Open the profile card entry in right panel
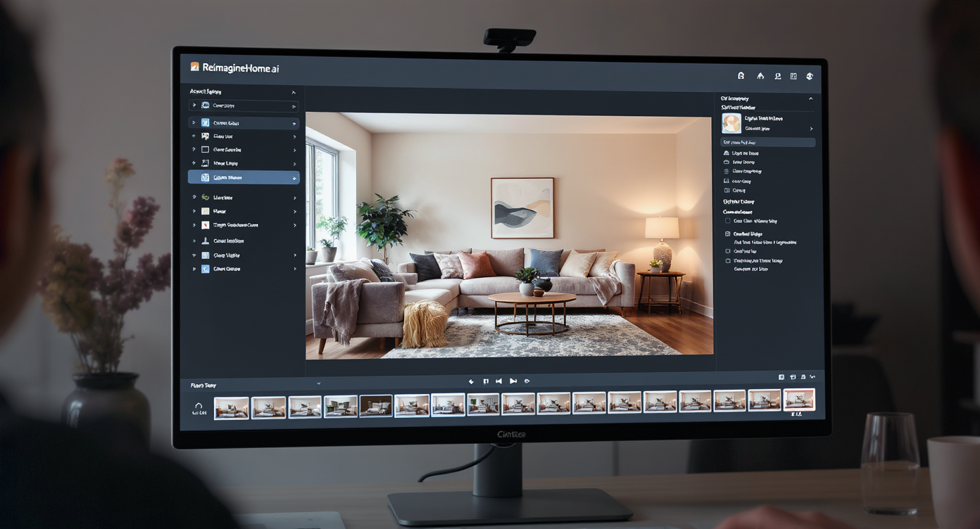 point(766,122)
